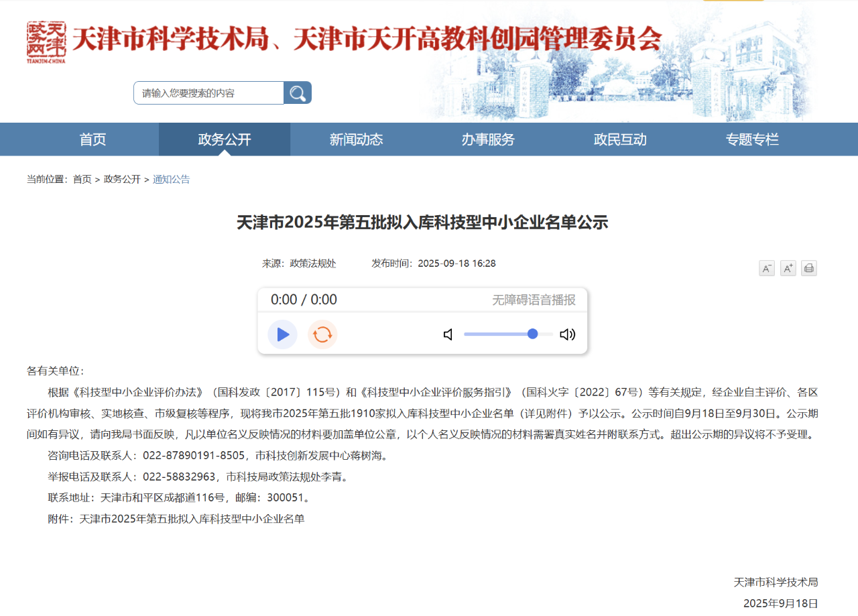Image resolution: width=858 pixels, height=616 pixels.
Task: Click the loud speaker volume icon
Action: coord(567,334)
